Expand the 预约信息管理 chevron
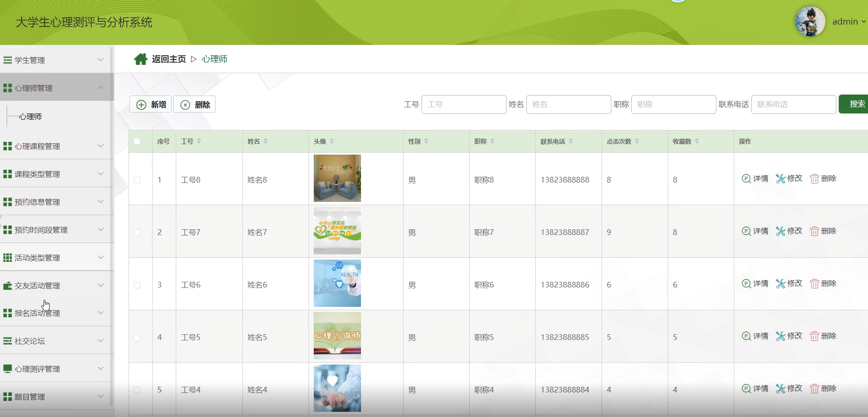The image size is (868, 417). tap(101, 201)
